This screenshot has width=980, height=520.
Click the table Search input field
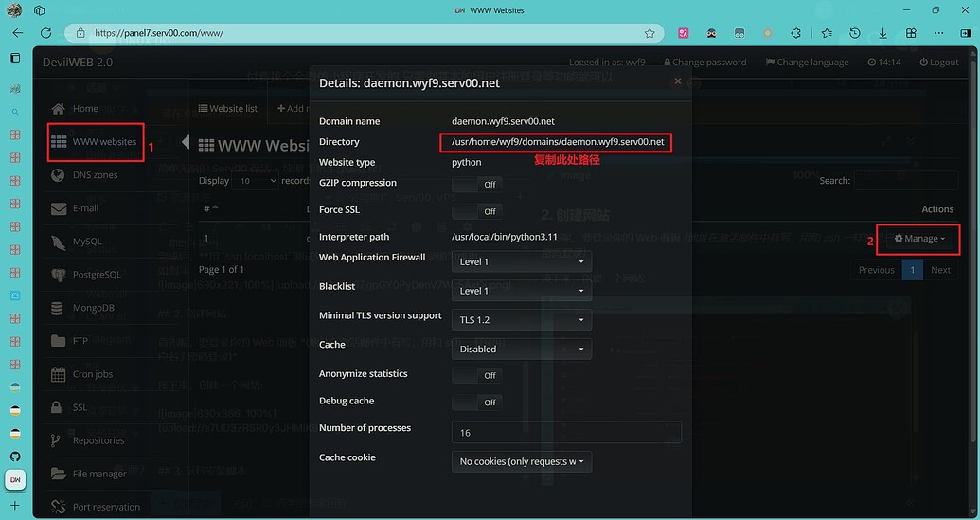pos(905,181)
